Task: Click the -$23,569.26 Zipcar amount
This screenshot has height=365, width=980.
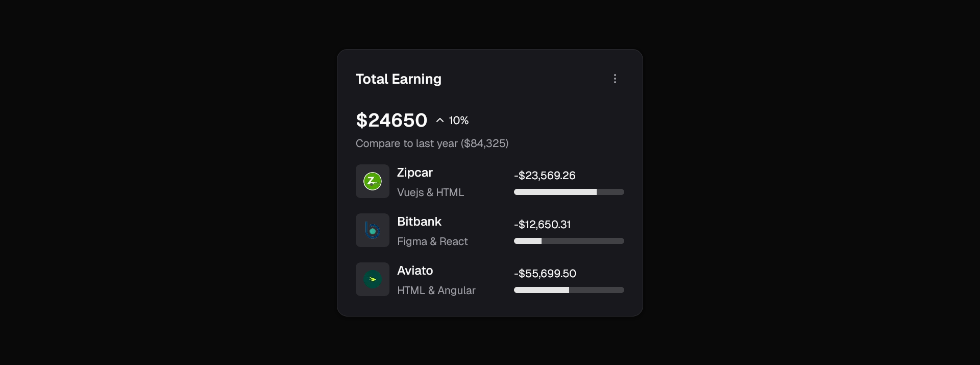Action: (x=545, y=176)
